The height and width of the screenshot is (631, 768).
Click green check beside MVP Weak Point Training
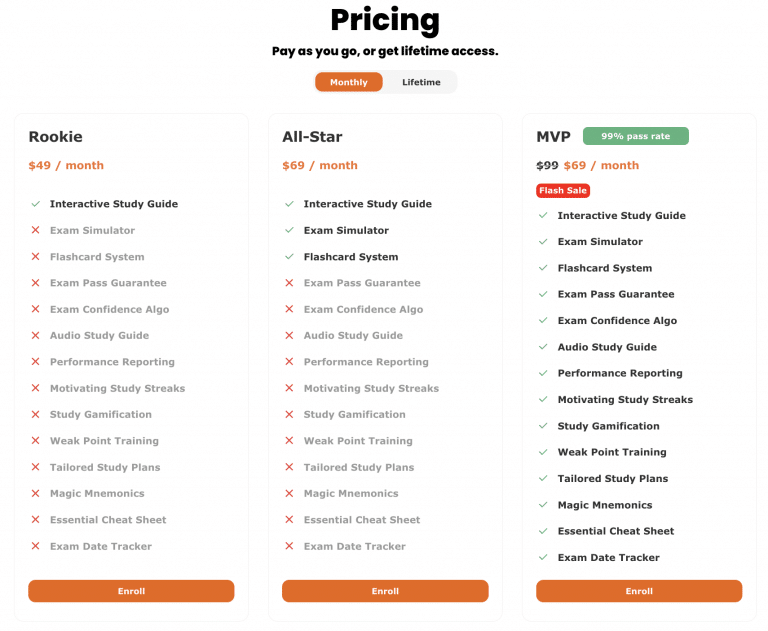(x=543, y=452)
